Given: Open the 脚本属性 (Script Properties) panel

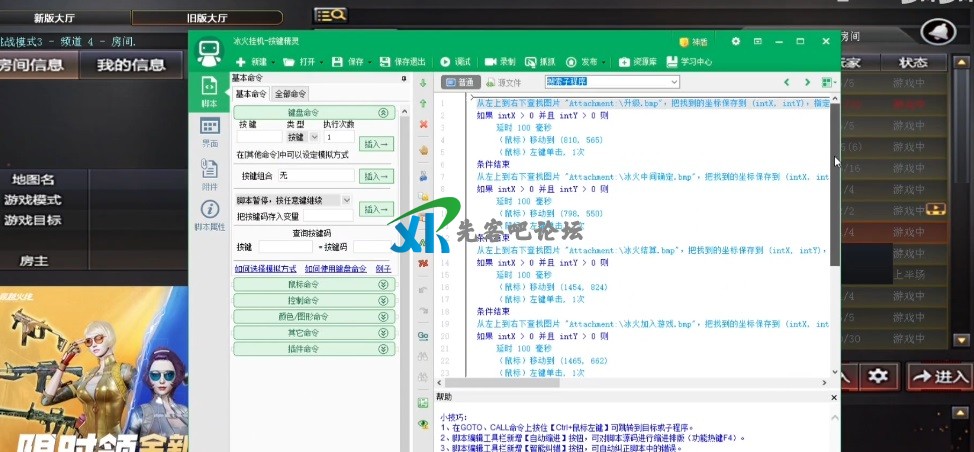Looking at the screenshot, I should coord(209,214).
